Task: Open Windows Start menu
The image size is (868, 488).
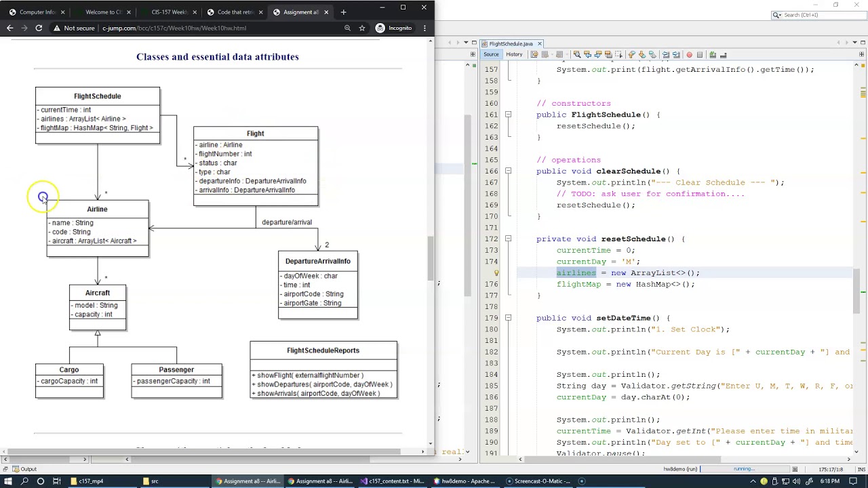Action: pyautogui.click(x=9, y=481)
